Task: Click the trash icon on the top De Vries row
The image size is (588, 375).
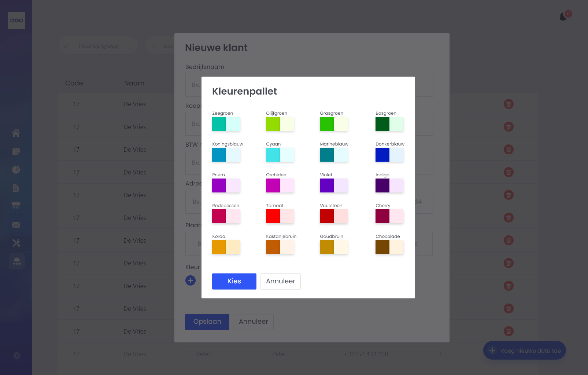Action: tap(509, 104)
